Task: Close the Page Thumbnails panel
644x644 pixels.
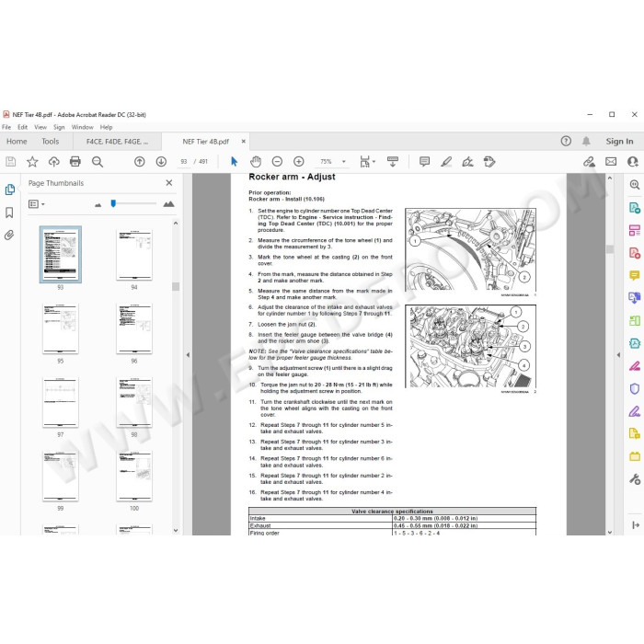Action: [168, 183]
